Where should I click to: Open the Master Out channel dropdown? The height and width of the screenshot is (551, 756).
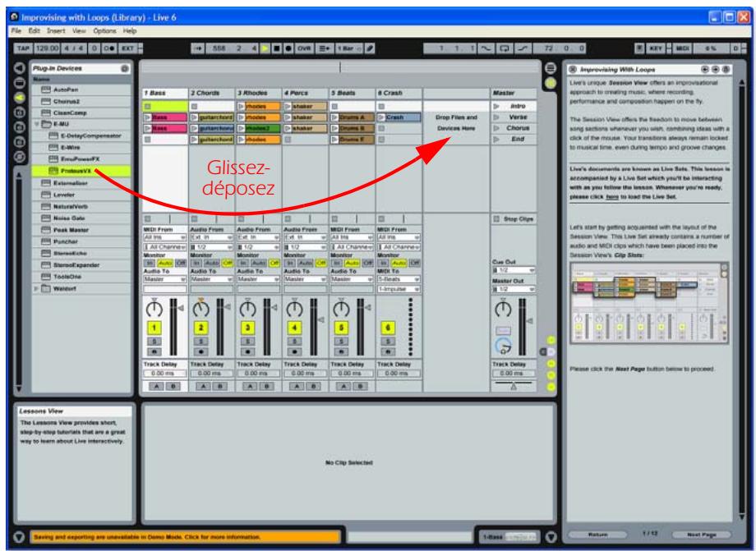click(514, 288)
